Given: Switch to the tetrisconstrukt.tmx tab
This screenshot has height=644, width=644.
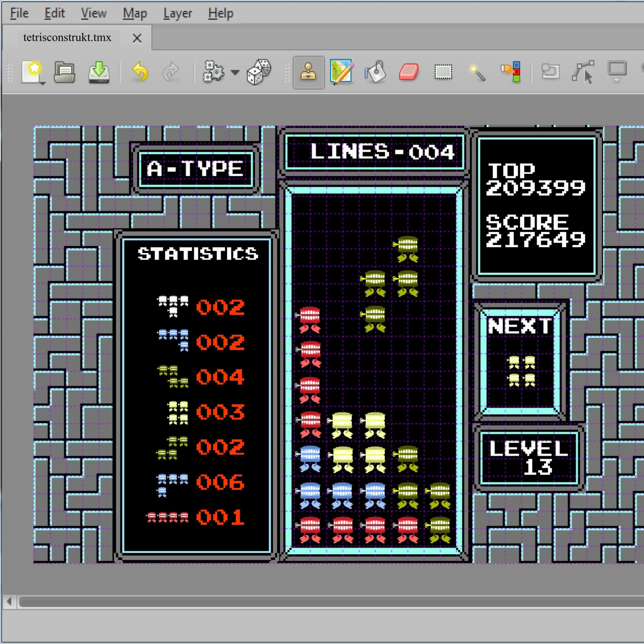Looking at the screenshot, I should coord(67,38).
